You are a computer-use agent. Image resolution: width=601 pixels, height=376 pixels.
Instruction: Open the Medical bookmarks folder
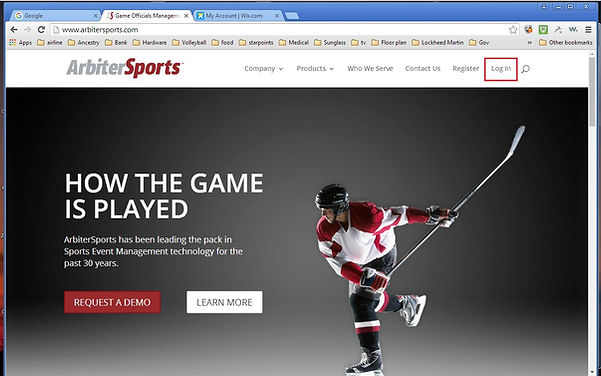294,43
